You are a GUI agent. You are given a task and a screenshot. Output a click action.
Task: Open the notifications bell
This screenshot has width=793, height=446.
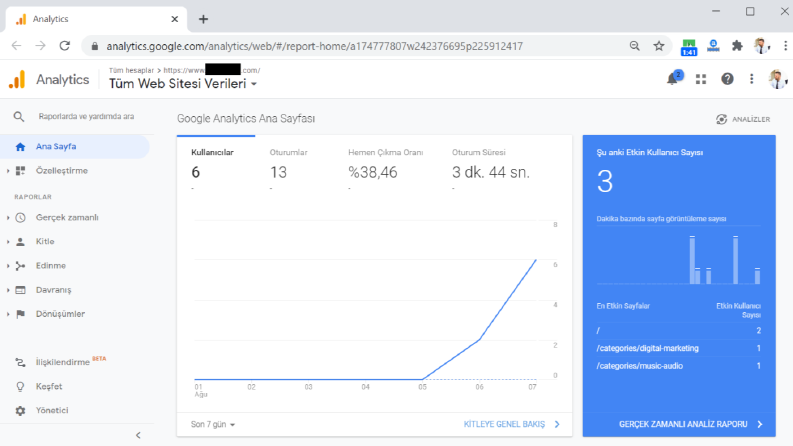click(672, 79)
